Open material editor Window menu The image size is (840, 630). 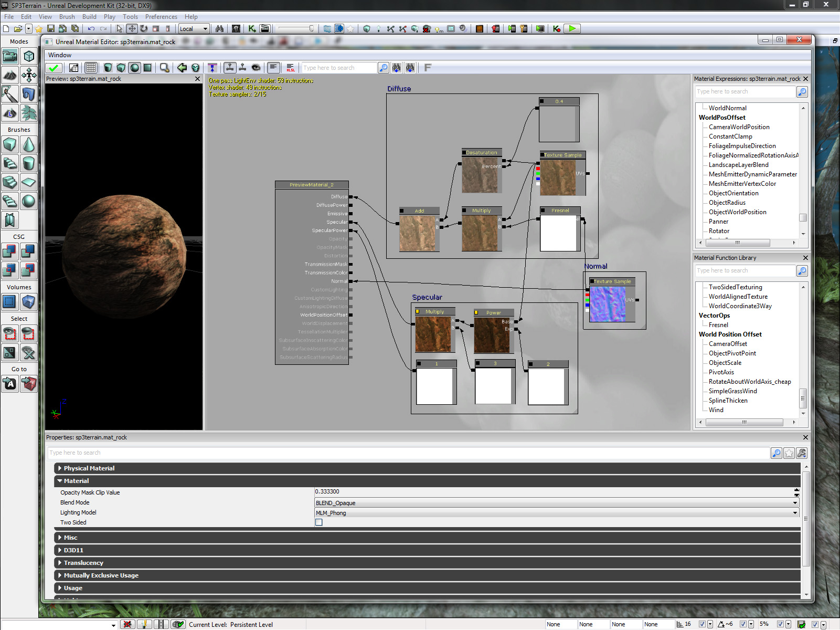tap(60, 55)
